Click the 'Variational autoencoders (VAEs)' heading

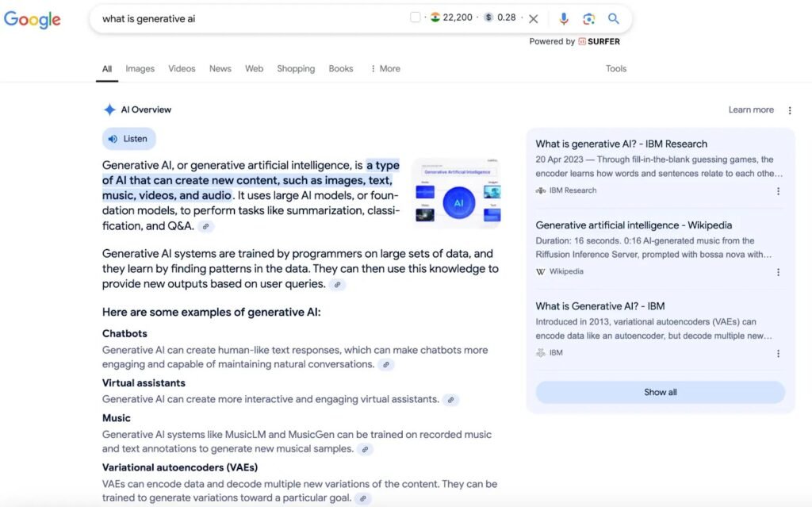tap(180, 467)
